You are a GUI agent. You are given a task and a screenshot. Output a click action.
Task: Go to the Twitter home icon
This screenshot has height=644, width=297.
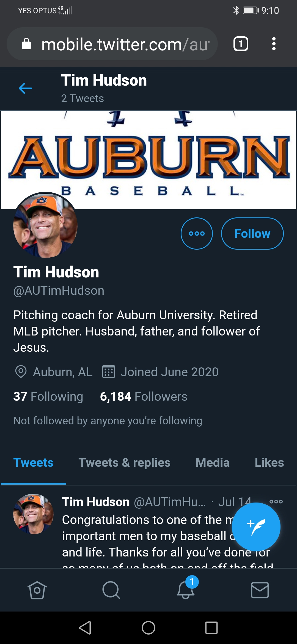[x=37, y=590]
